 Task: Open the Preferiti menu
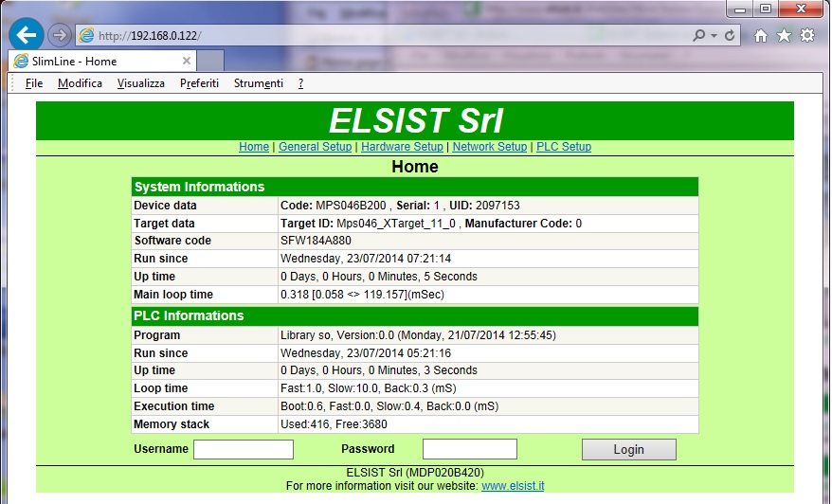coord(199,83)
